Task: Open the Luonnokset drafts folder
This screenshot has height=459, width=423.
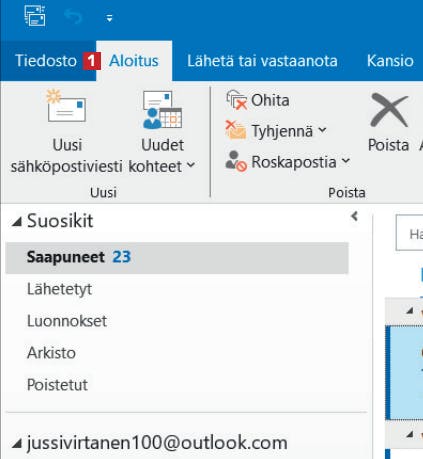Action: coord(177,321)
